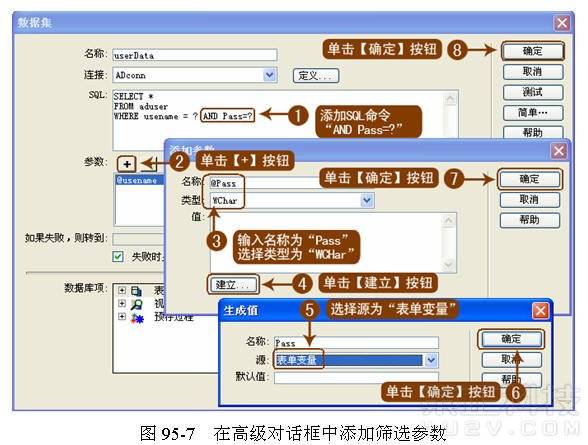
Task: Close the 生成值 dialog
Action: click(540, 310)
